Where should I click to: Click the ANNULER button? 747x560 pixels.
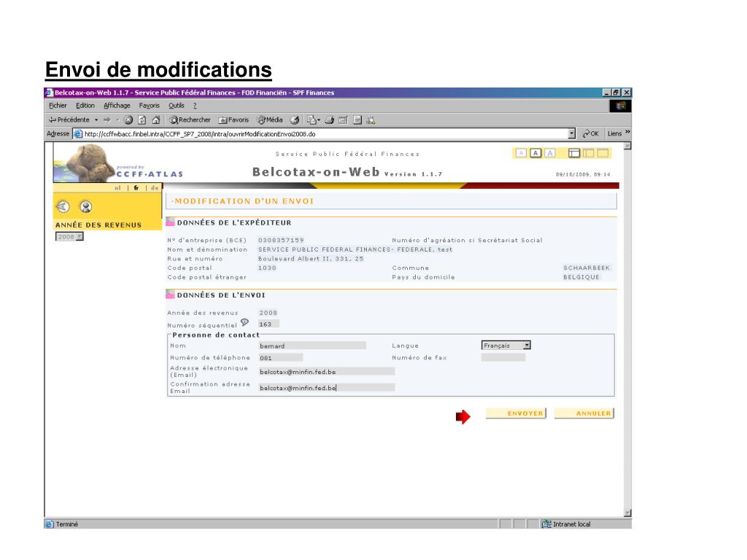coord(584,413)
